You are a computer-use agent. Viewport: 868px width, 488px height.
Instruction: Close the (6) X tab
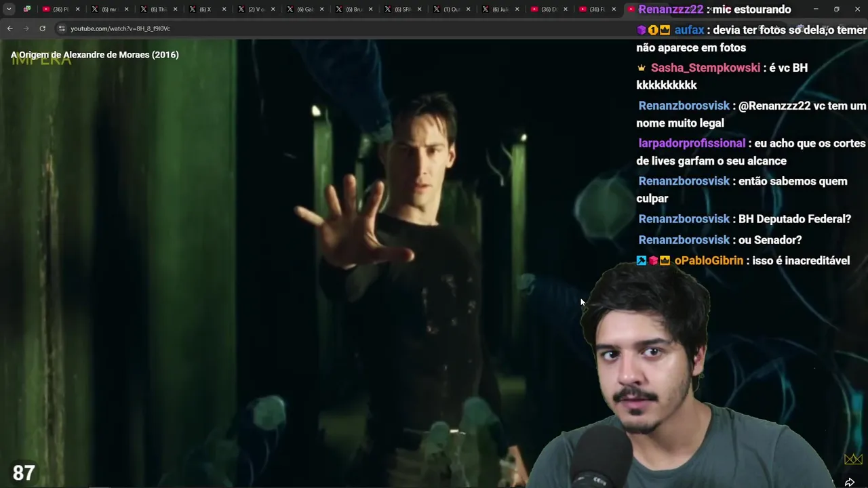click(x=224, y=9)
